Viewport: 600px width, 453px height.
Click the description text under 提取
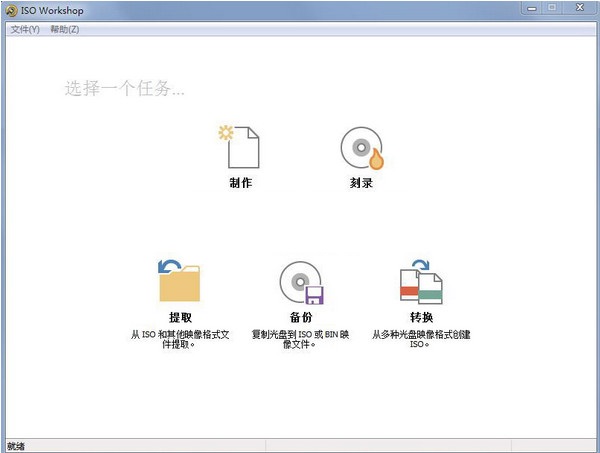180,340
